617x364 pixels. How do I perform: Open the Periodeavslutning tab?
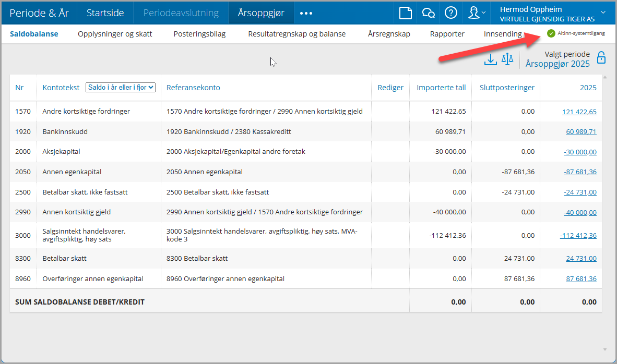(x=181, y=13)
